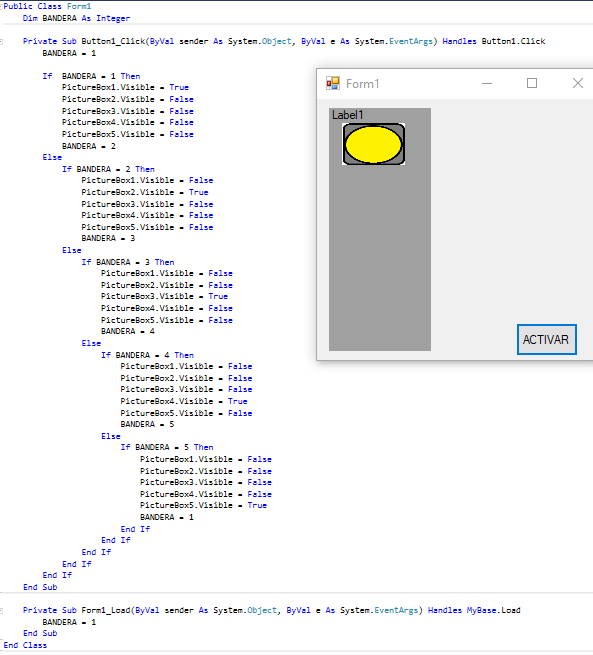Minimize the Form1 window
Viewport: 593px width, 655px height.
coord(487,84)
